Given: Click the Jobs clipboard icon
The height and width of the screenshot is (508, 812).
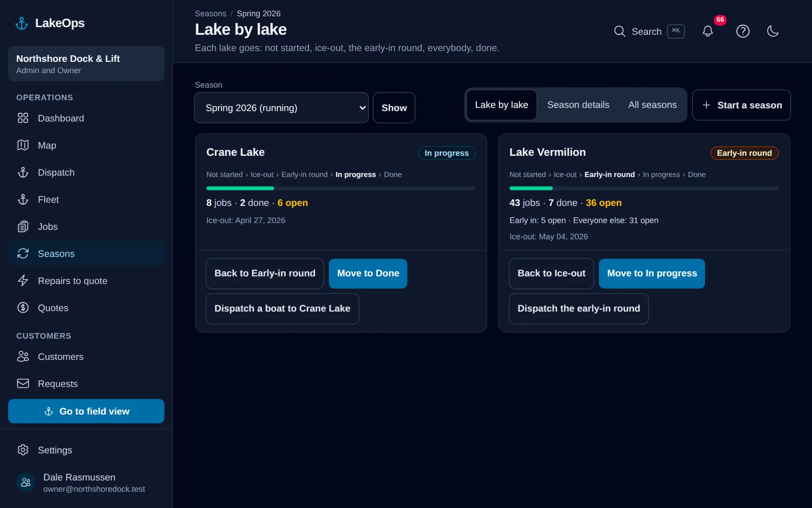Looking at the screenshot, I should click(23, 227).
